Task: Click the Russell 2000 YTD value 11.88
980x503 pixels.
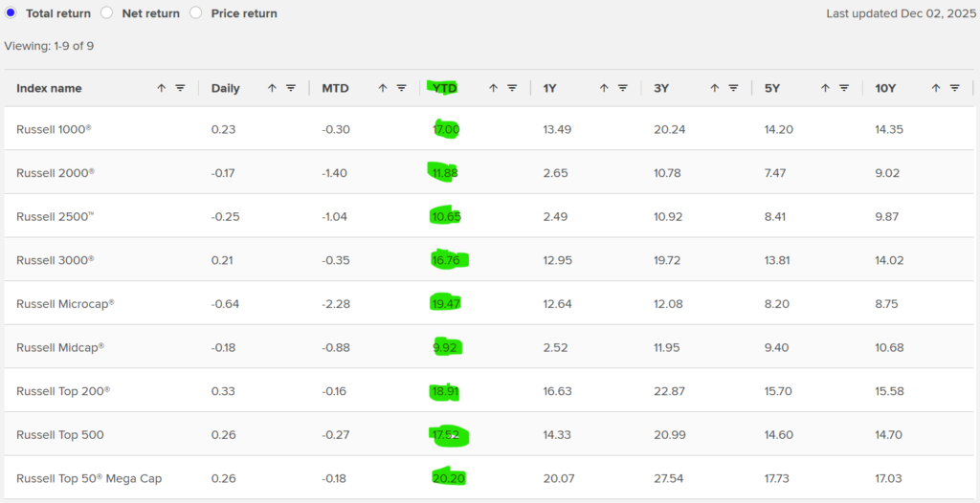Action: pyautogui.click(x=446, y=173)
